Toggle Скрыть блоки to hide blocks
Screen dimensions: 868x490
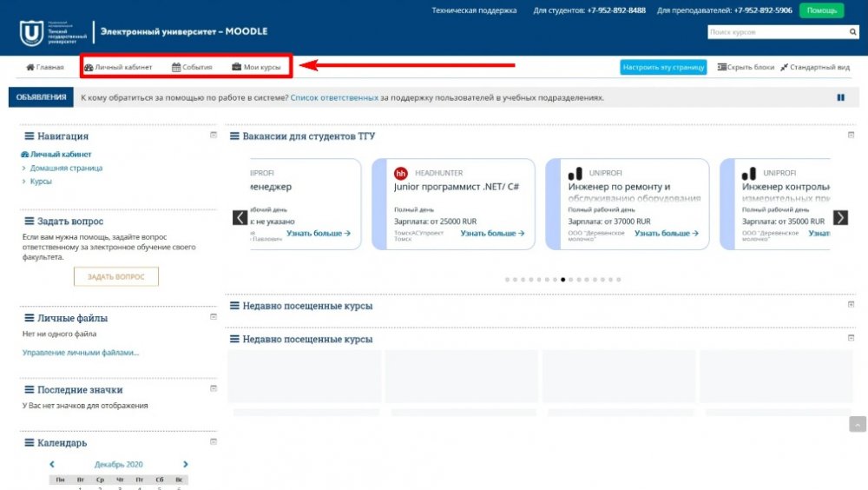(746, 67)
